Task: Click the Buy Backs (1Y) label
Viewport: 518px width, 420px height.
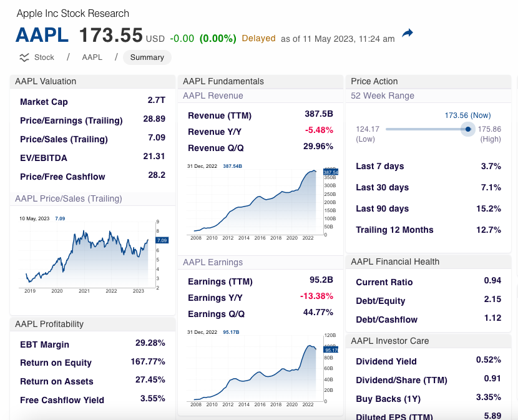Action: coord(388,399)
